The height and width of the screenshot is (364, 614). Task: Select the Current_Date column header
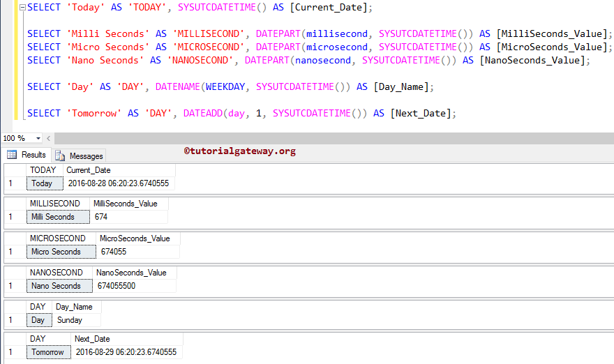click(x=119, y=170)
